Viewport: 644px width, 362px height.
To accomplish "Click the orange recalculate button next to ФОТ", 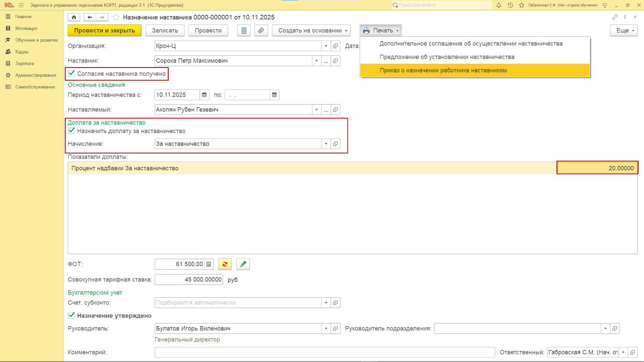I will pos(225,264).
